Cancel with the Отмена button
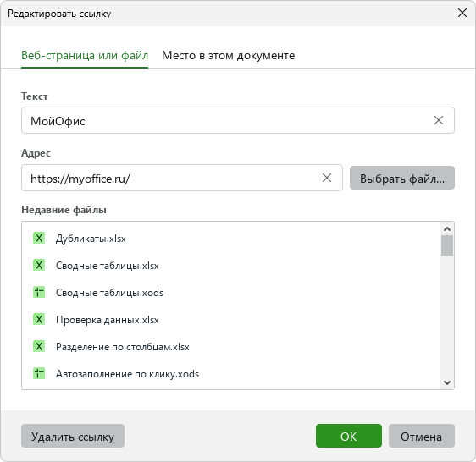476x462 pixels. tap(421, 436)
